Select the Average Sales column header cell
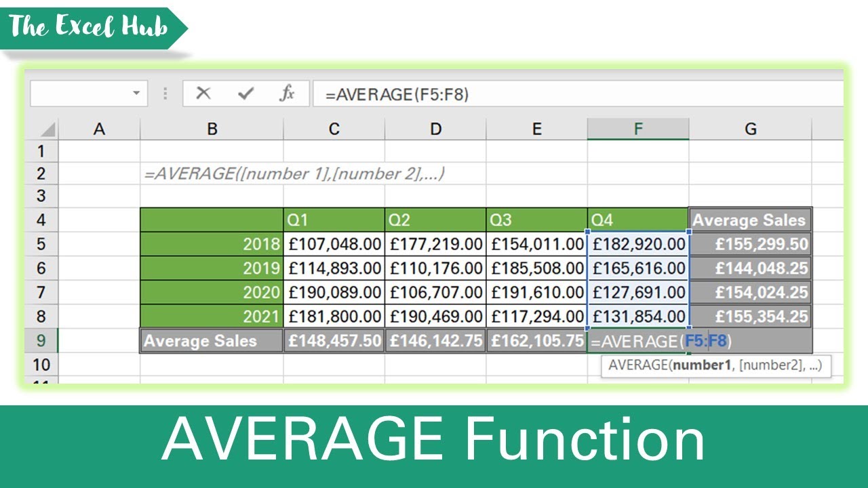This screenshot has height=488, width=868. click(751, 220)
